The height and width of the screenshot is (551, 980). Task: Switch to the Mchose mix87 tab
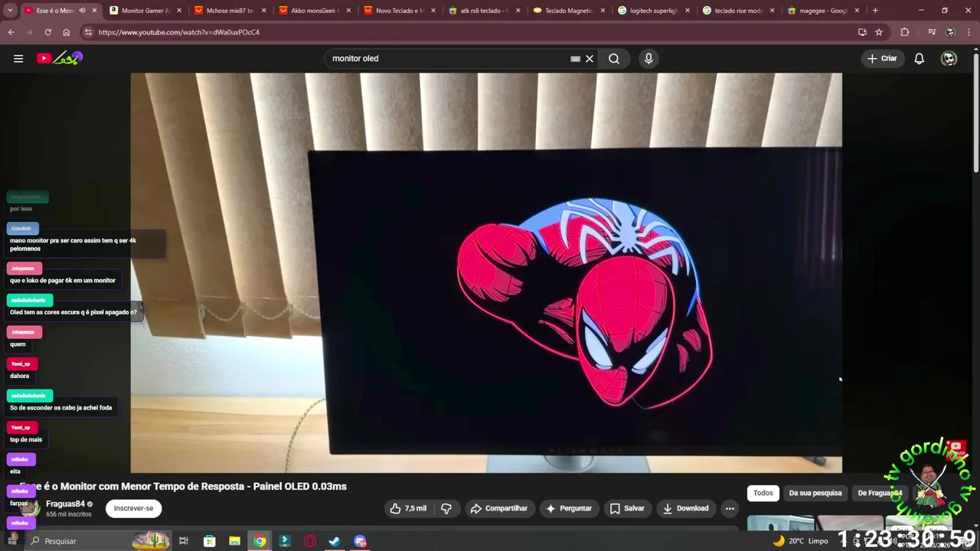pyautogui.click(x=230, y=11)
